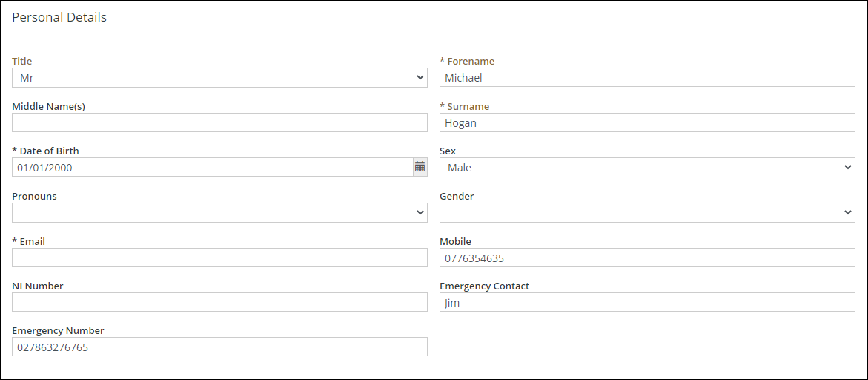Click the Date of Birth text field

tap(212, 168)
